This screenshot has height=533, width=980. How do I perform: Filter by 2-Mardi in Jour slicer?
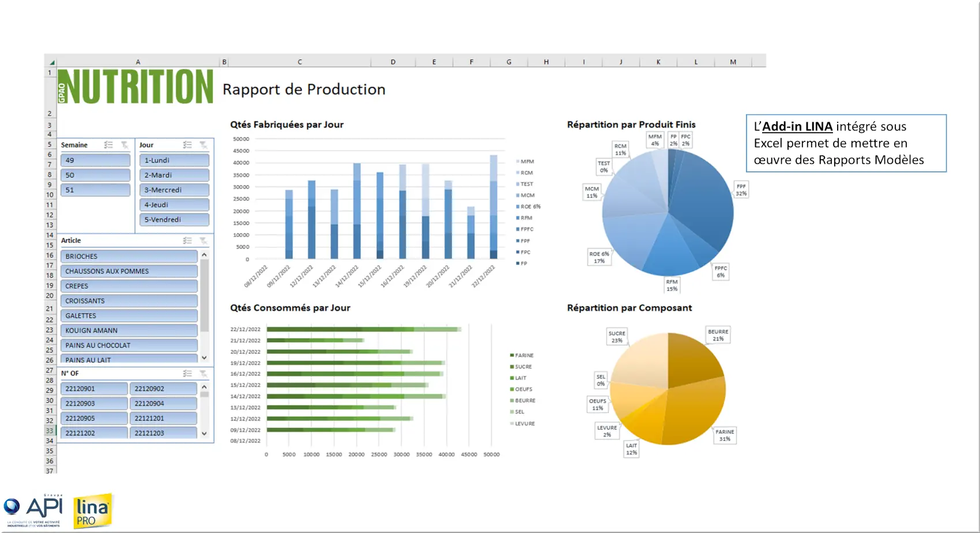coord(174,175)
